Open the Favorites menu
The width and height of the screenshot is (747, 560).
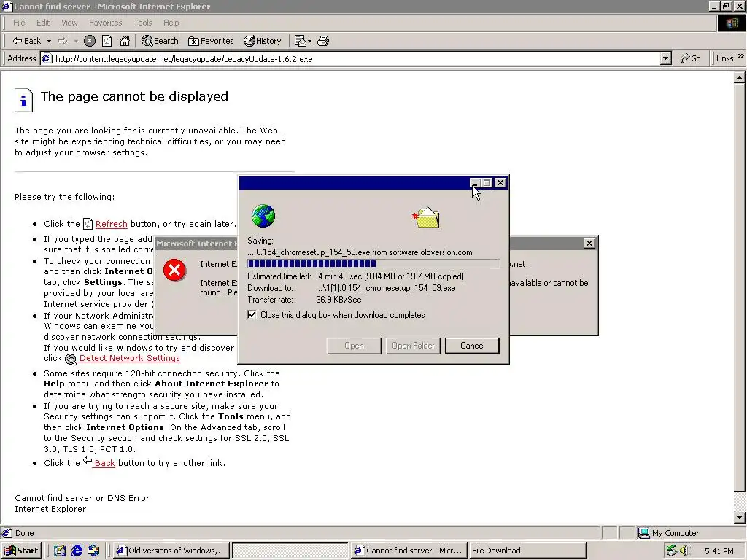pyautogui.click(x=106, y=23)
